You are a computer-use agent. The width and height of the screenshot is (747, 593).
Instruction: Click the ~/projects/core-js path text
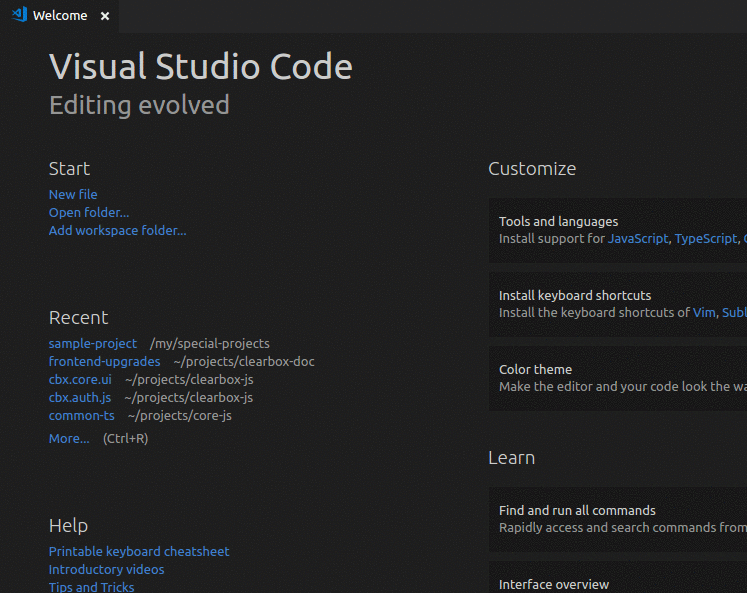[180, 415]
